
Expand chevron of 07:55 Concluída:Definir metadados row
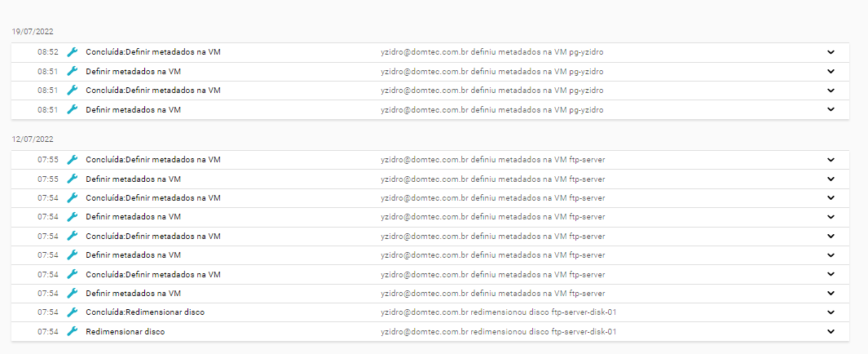tap(831, 160)
